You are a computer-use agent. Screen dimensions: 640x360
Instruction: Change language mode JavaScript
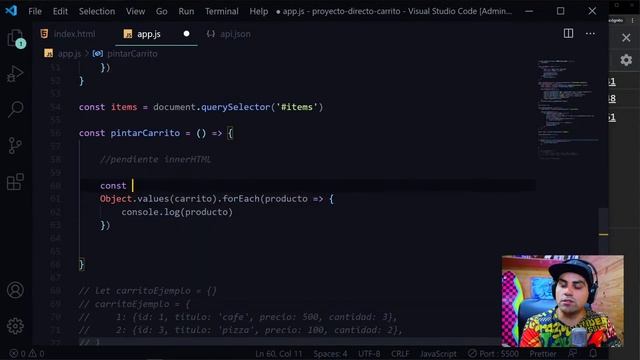click(438, 353)
